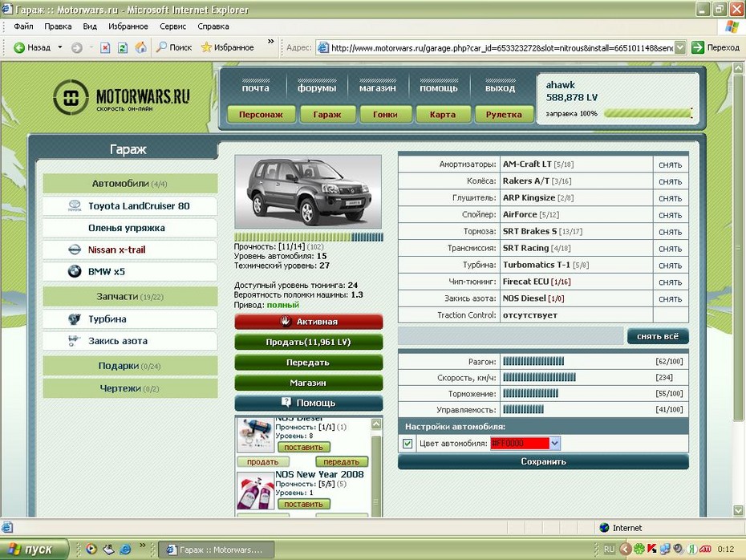The width and height of the screenshot is (746, 560).
Task: Open the Избранное menu in menu bar
Action: 128,26
